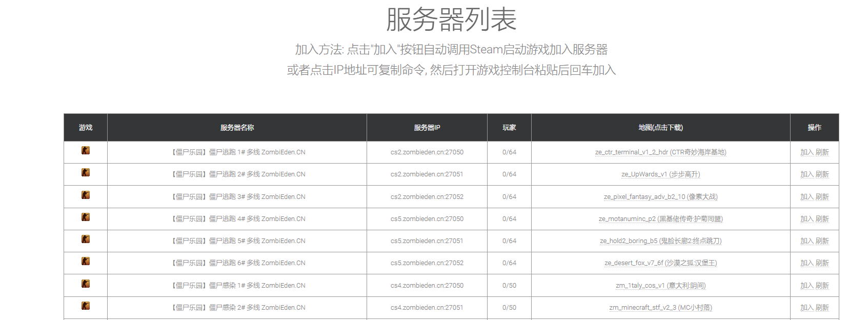
Task: Copy IP cs2.zombieden.cn:27051
Action: (427, 174)
